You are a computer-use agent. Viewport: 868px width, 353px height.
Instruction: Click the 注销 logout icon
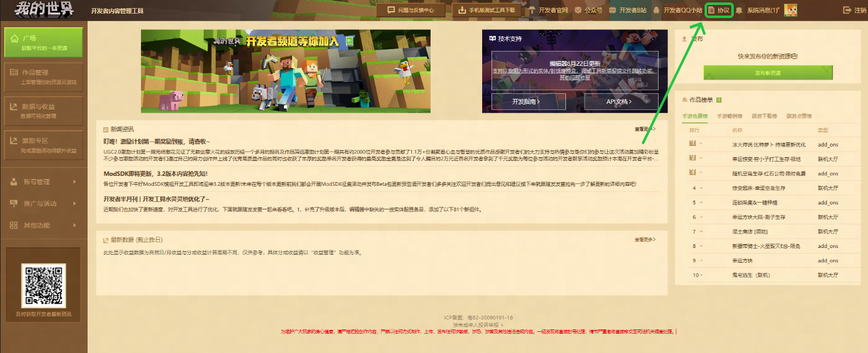tap(846, 10)
